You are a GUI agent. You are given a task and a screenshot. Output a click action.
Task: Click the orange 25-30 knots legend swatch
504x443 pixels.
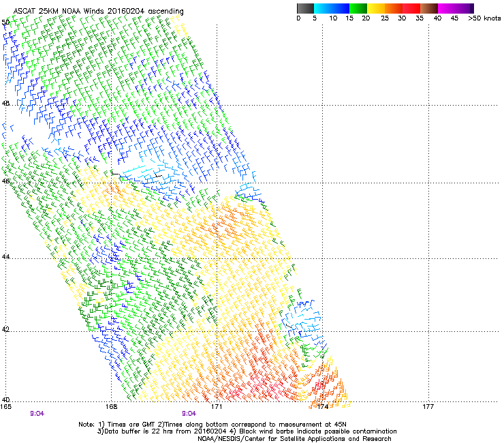click(394, 8)
